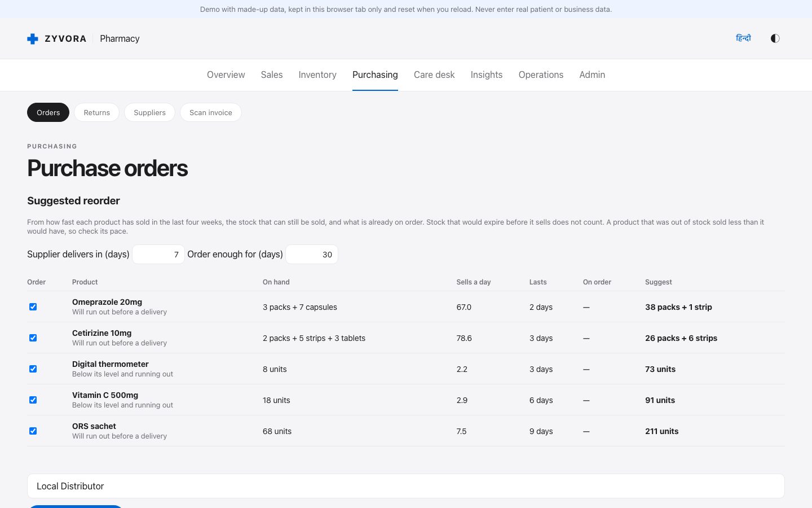Deselect the ORS sachet order checkbox
The height and width of the screenshot is (508, 812).
pyautogui.click(x=33, y=431)
